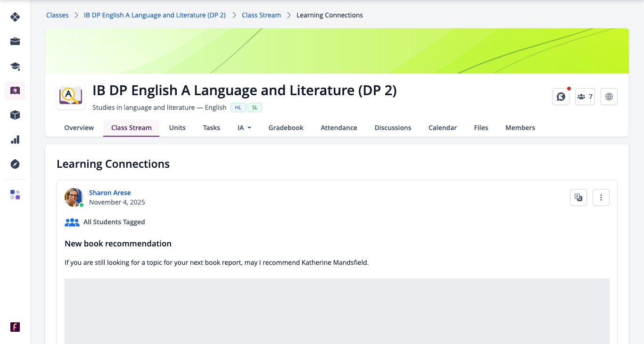Open the bar chart analytics sidebar icon
This screenshot has width=644, height=344.
pyautogui.click(x=15, y=139)
